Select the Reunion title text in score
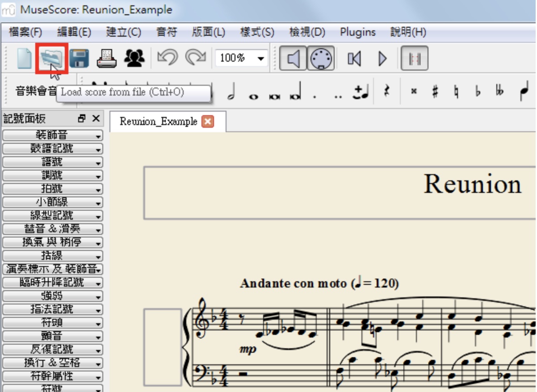Screen dimensions: 537x392 pyautogui.click(x=473, y=184)
